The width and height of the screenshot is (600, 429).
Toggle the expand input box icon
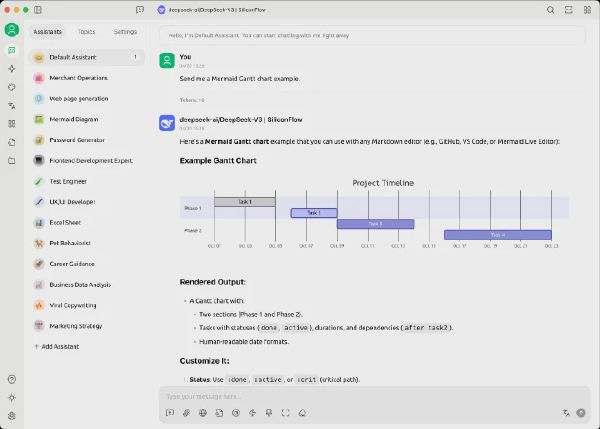click(285, 413)
